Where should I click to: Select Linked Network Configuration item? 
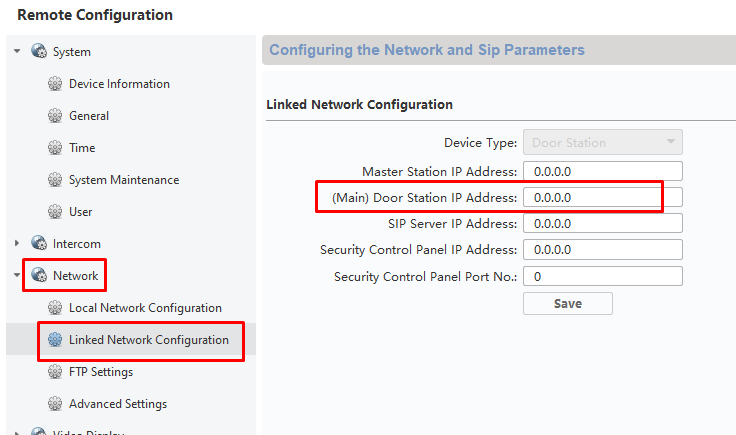148,340
